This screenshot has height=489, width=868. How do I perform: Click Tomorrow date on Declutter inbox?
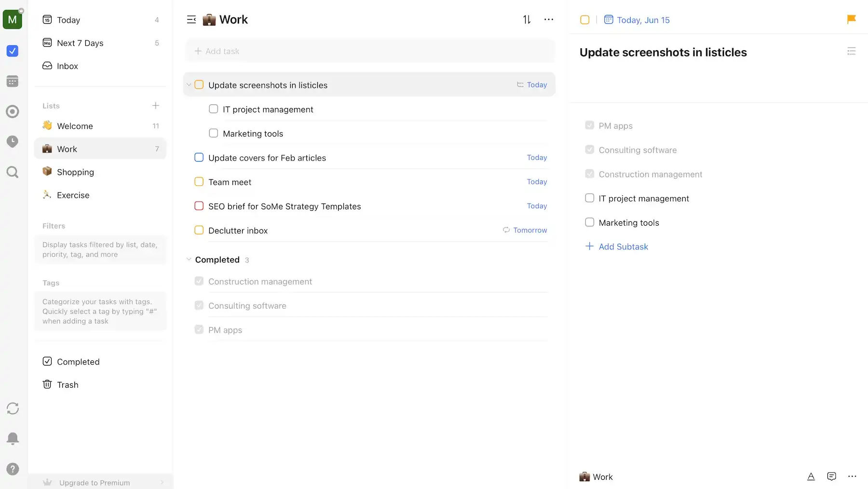tap(530, 230)
